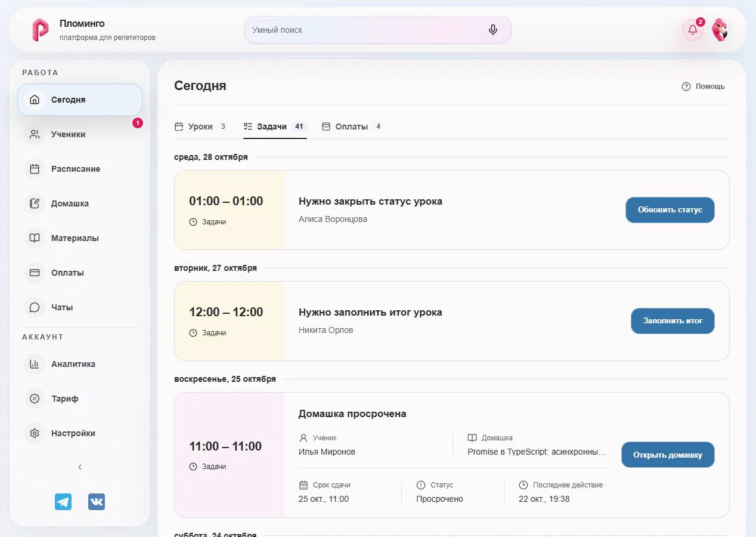Click the Домашка просрочена title
Screen dimensions: 756x537
(x=352, y=414)
